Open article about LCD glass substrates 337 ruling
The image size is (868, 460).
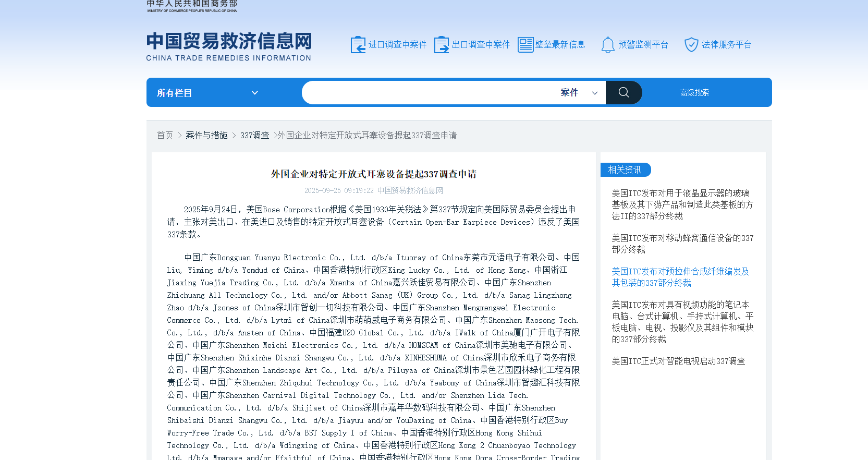pos(682,204)
